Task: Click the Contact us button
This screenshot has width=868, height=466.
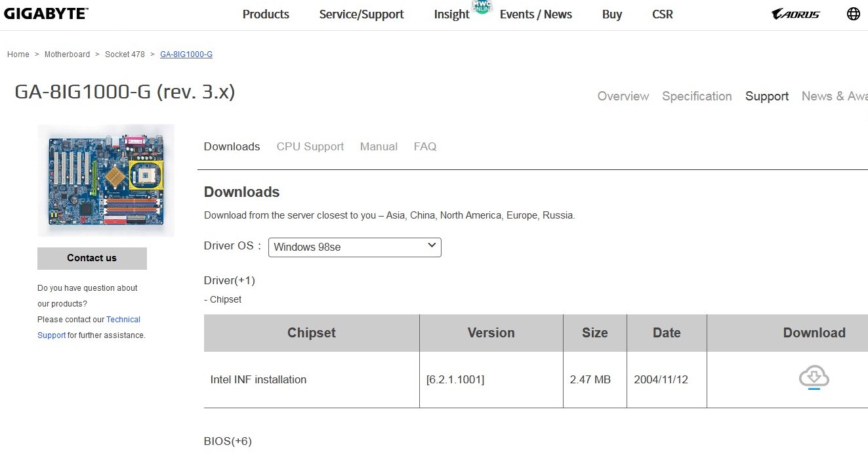Action: (92, 258)
